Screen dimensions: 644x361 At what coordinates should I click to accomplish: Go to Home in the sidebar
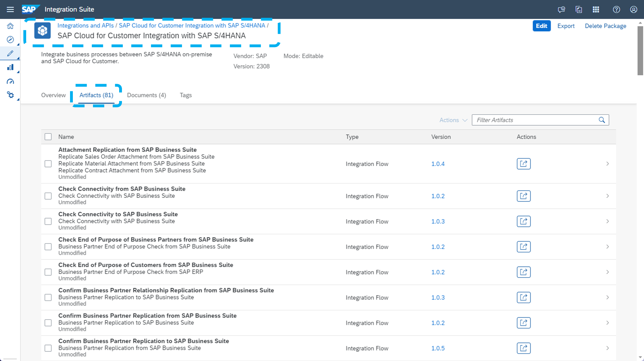(10, 26)
